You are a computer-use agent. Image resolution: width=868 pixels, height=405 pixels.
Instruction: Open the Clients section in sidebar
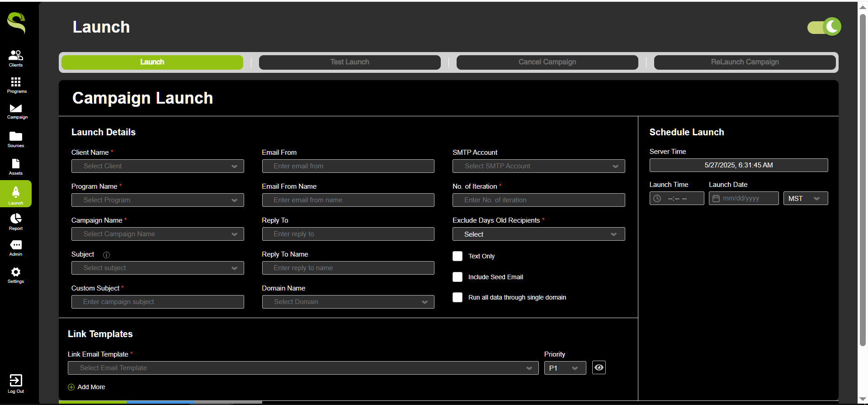(x=16, y=58)
